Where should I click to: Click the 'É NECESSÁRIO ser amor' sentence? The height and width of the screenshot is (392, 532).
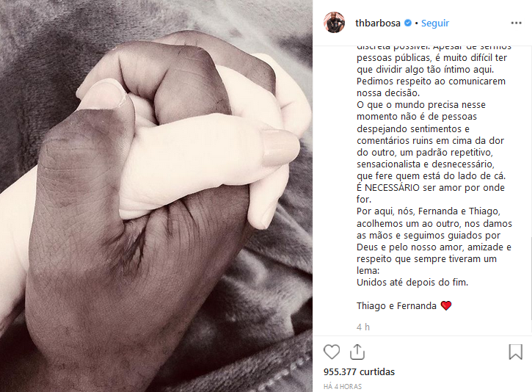(431, 188)
